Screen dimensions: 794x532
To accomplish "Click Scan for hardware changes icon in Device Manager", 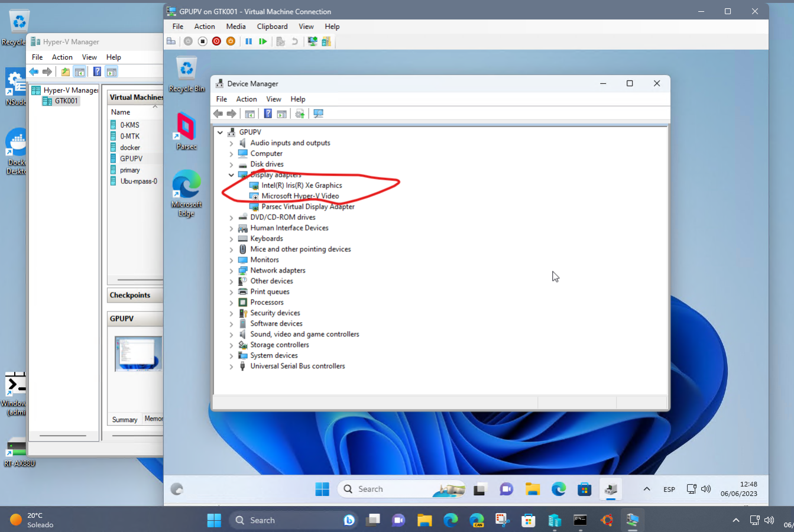I will [x=318, y=113].
